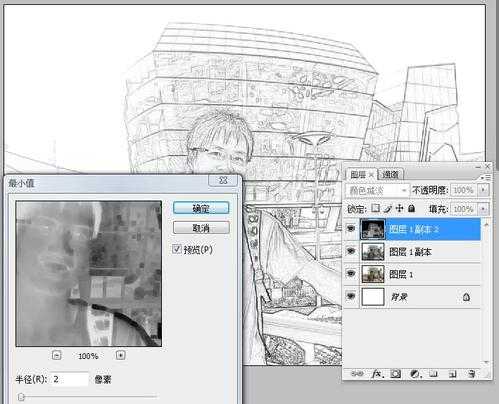Screen dimensions: 499x404
Task: Click the 半径 radius slider handle
Action: pyautogui.click(x=21, y=397)
